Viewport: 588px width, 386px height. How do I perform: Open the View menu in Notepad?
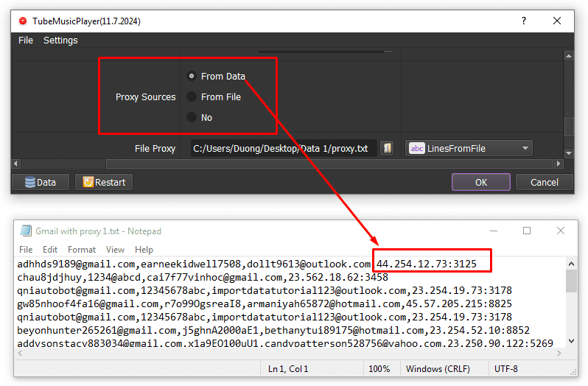(115, 250)
